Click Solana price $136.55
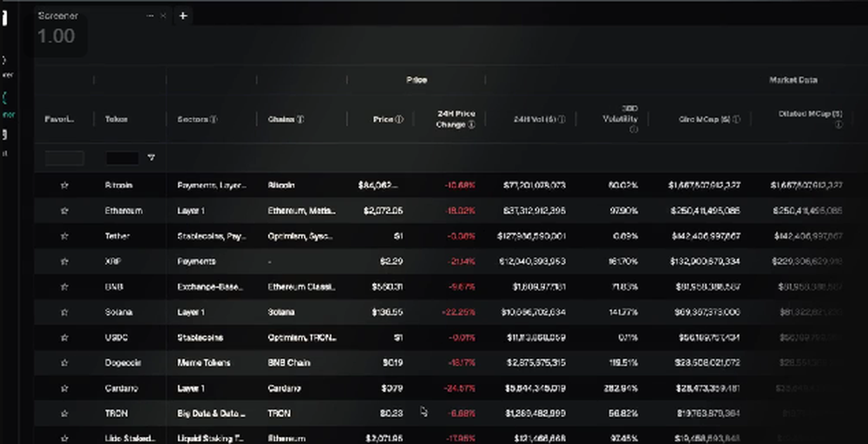The height and width of the screenshot is (444, 868). tap(387, 312)
